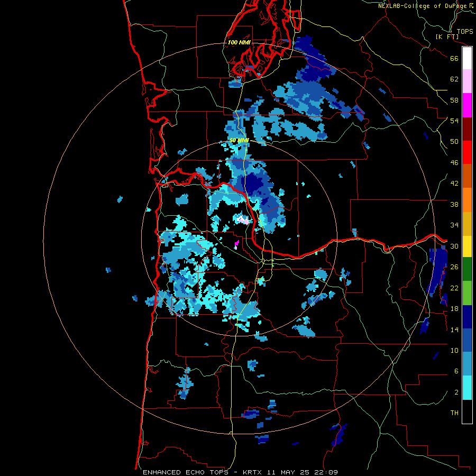The width and height of the screenshot is (476, 476).
Task: Click the light blue 10 kft legend swatch
Action: [x=467, y=364]
